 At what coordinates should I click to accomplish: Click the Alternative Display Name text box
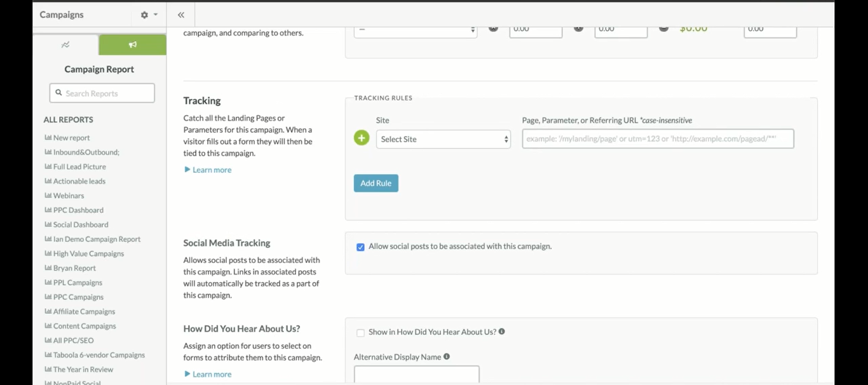tap(416, 374)
